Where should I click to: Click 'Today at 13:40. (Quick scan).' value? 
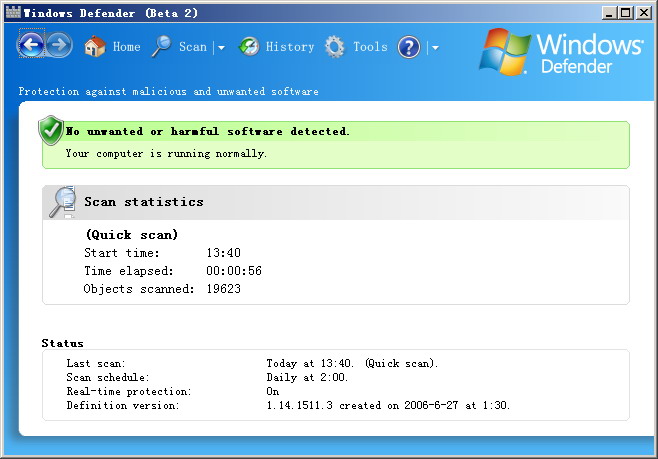(352, 363)
